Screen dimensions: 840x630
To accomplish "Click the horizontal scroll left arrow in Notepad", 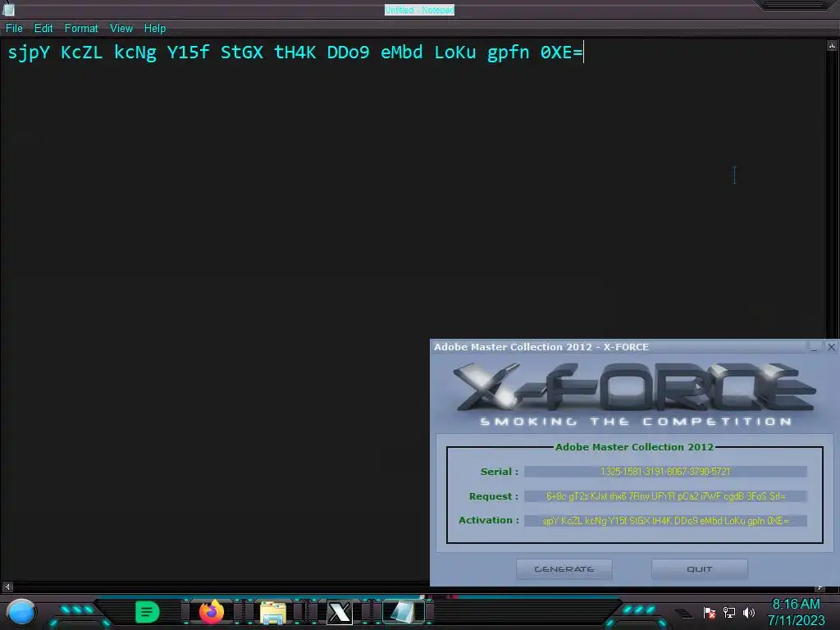I will pos(7,587).
